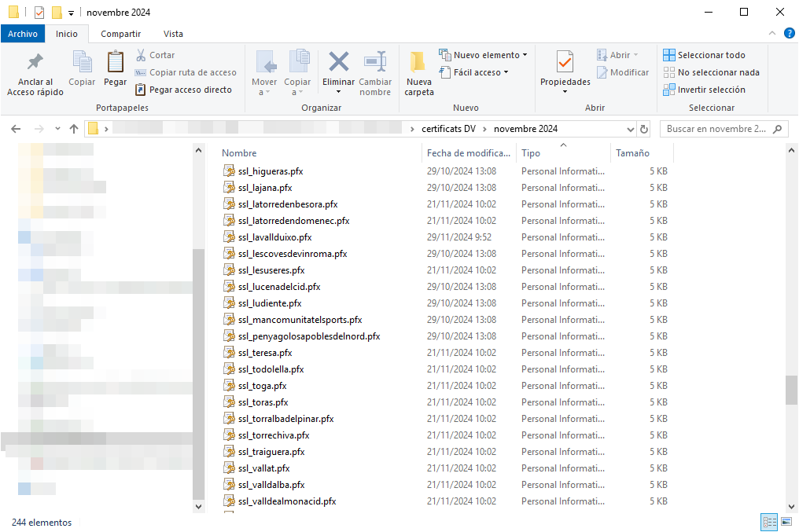Select file ssl_torralbadelpinar.pfx
799x532 pixels.
coord(286,419)
